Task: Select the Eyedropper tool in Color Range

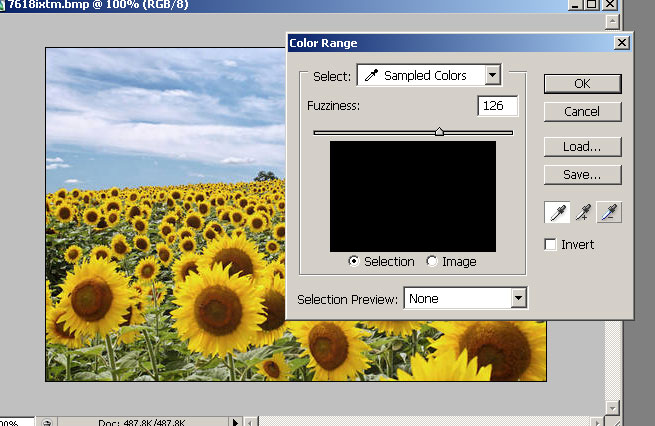Action: pyautogui.click(x=557, y=212)
